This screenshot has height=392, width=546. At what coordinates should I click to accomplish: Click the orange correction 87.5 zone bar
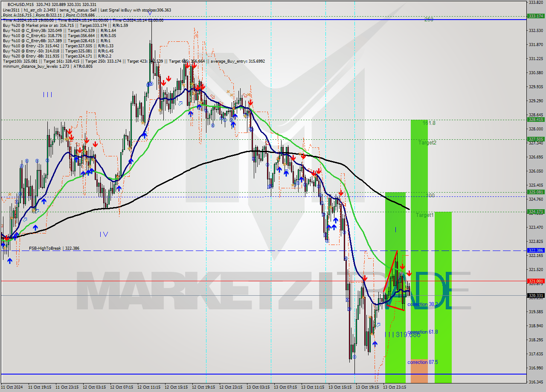coord(419,371)
